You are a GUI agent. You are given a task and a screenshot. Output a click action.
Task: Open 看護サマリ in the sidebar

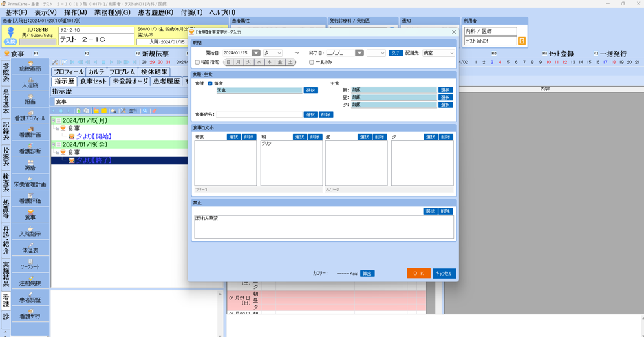(x=30, y=314)
